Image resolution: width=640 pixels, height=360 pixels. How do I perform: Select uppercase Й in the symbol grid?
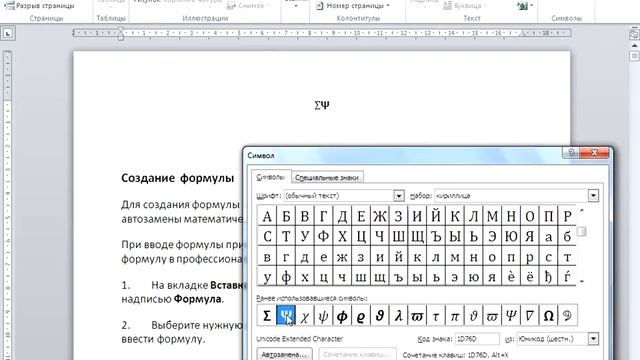tap(436, 216)
